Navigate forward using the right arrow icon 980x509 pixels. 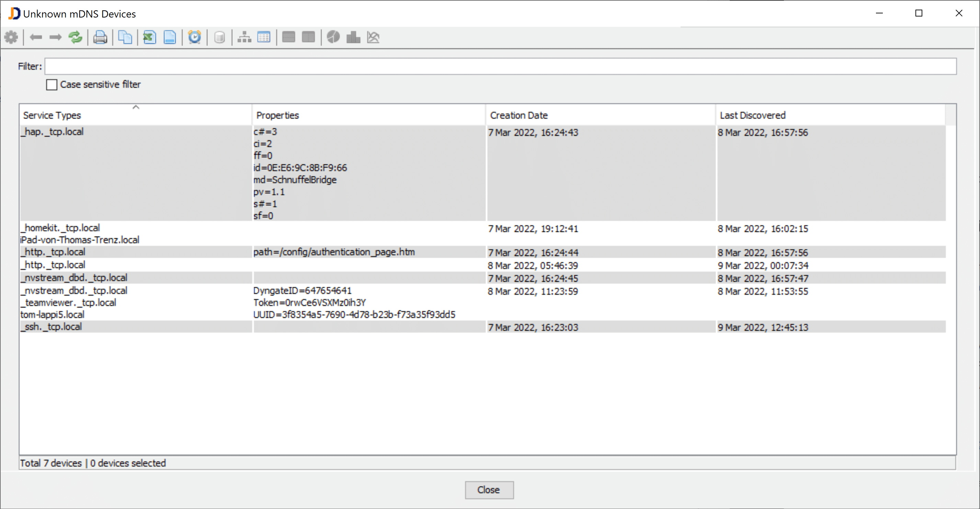tap(55, 37)
